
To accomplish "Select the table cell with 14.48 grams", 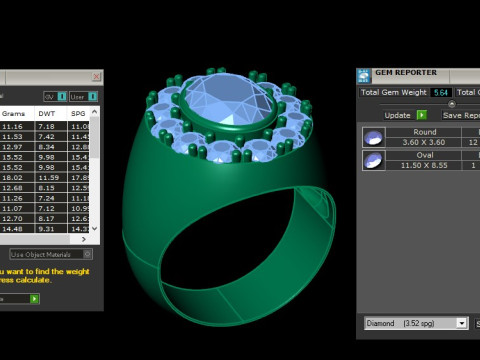I will [17, 229].
